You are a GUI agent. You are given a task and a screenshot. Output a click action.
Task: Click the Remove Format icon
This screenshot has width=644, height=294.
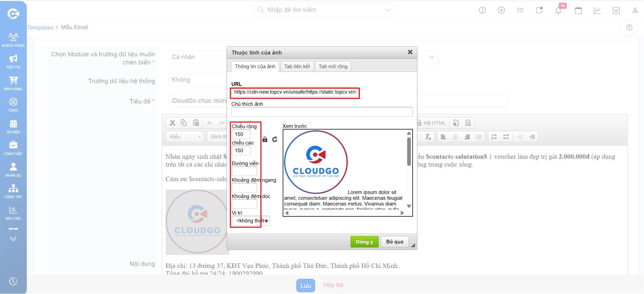point(428,137)
